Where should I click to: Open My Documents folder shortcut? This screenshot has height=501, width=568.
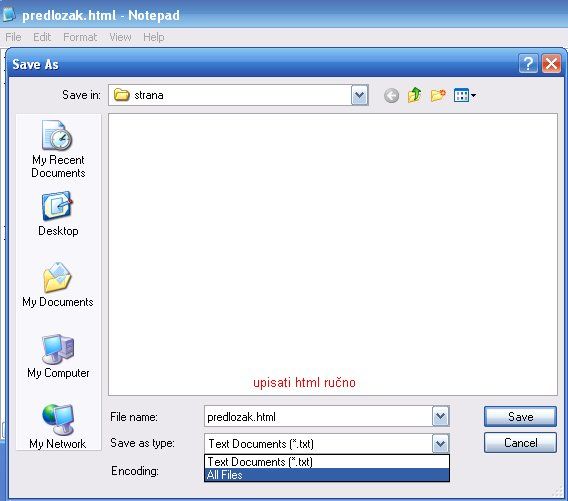(x=58, y=285)
